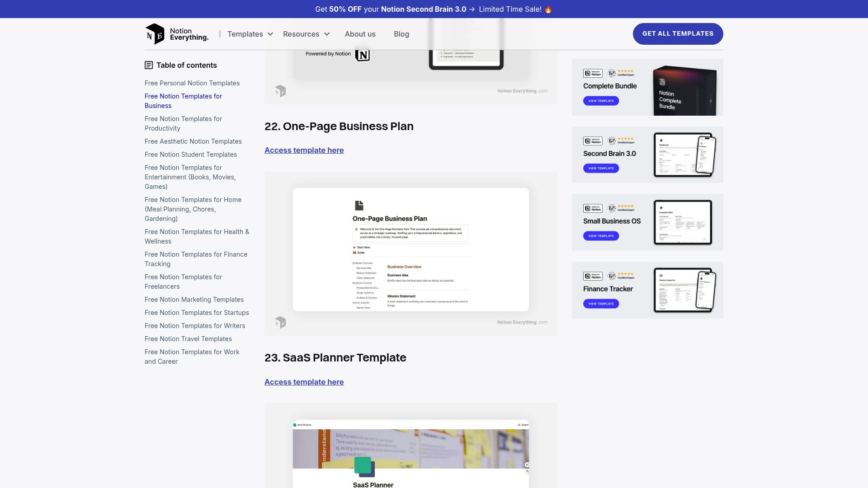The width and height of the screenshot is (868, 488).
Task: Click the Table of contents list icon
Action: coord(149,65)
